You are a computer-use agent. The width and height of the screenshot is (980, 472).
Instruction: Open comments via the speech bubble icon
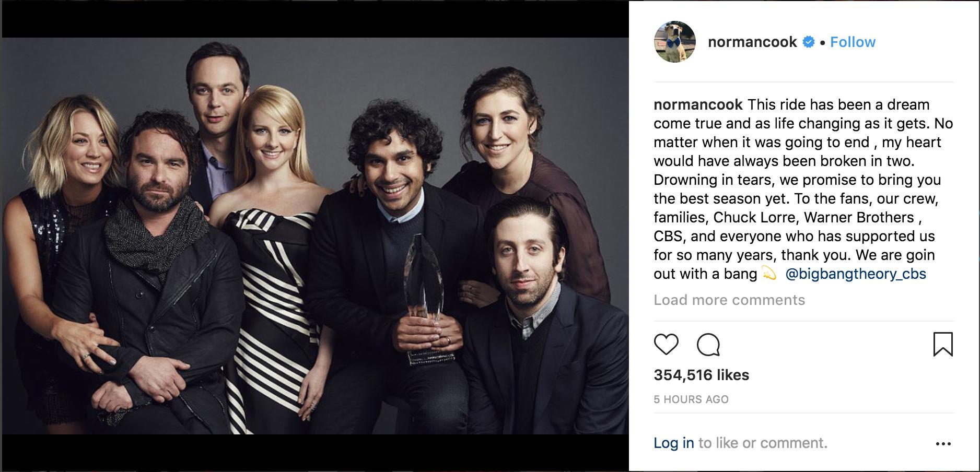[708, 345]
